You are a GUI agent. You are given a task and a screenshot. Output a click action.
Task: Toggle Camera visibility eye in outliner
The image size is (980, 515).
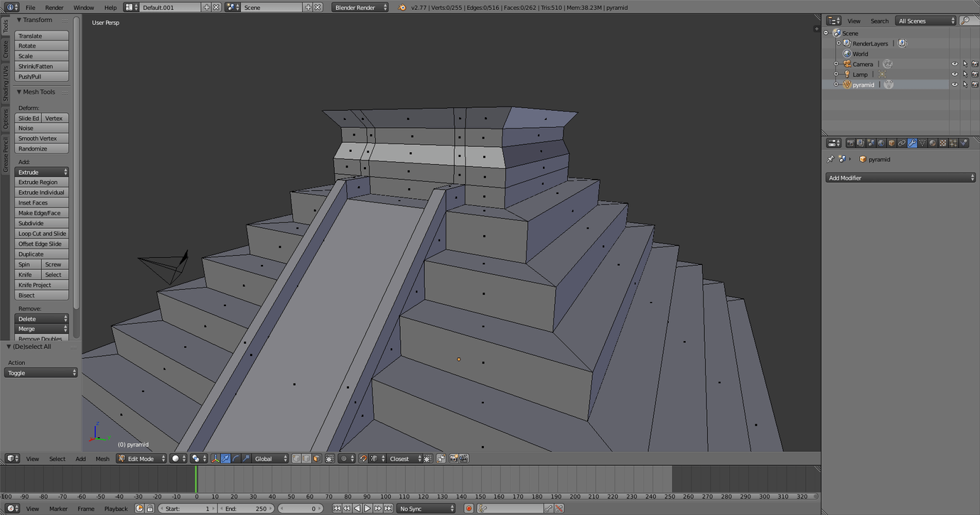[954, 64]
